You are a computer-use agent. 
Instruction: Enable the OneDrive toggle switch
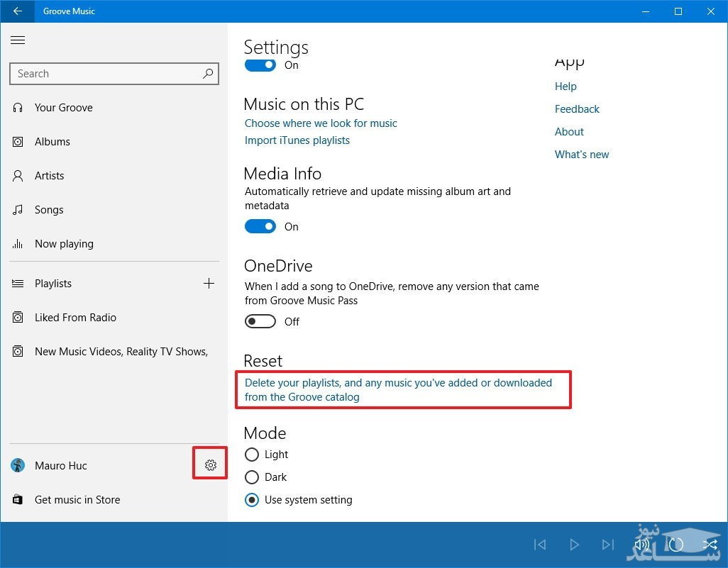260,322
